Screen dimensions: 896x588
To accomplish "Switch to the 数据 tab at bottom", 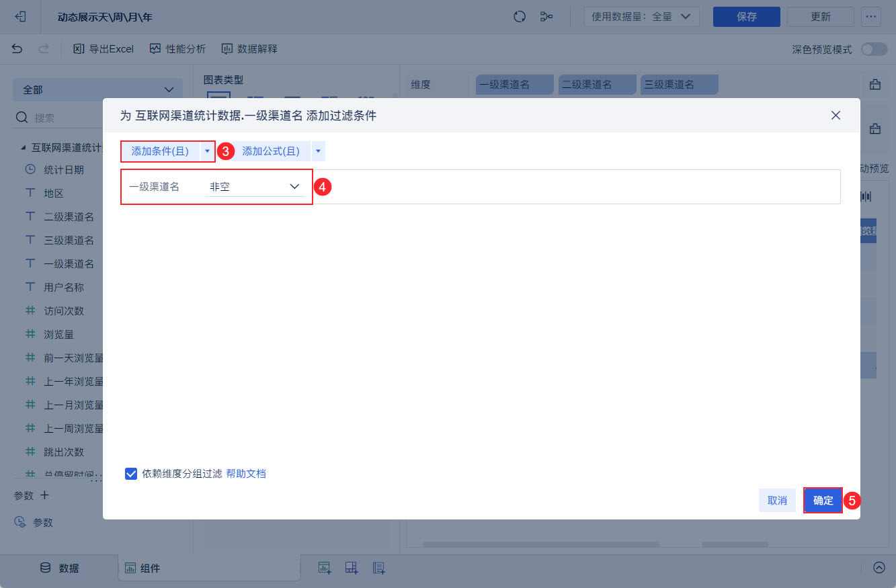I will click(x=59, y=568).
